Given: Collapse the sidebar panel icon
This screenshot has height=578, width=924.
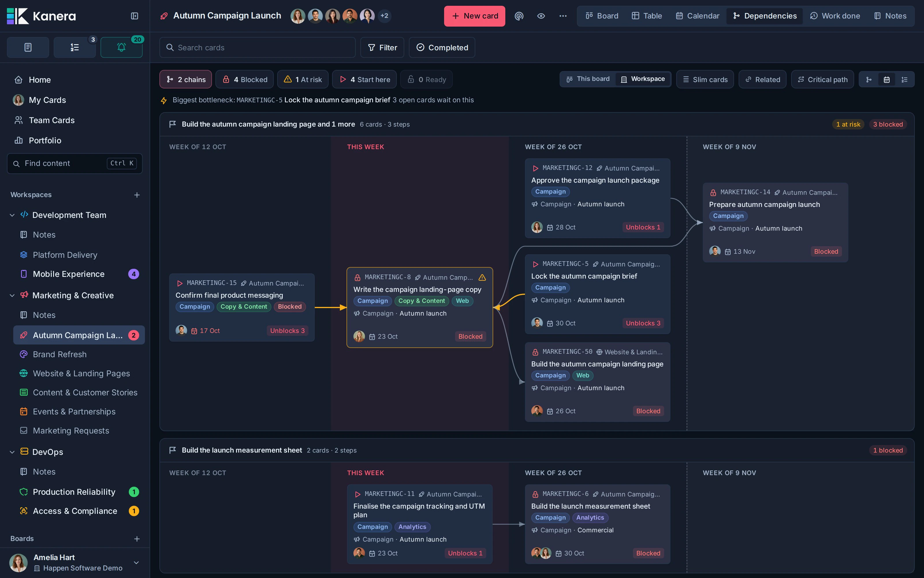Looking at the screenshot, I should tap(134, 16).
